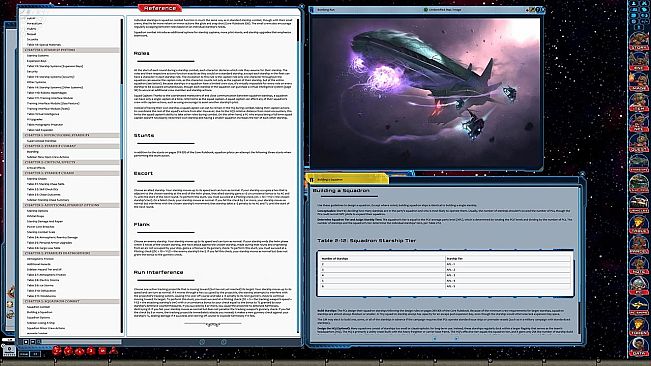
Task: Open the Story sidebar button
Action: (639, 41)
